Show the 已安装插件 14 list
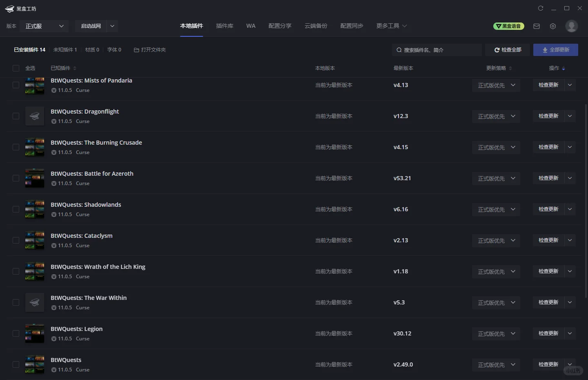Image resolution: width=588 pixels, height=380 pixels. (30, 50)
